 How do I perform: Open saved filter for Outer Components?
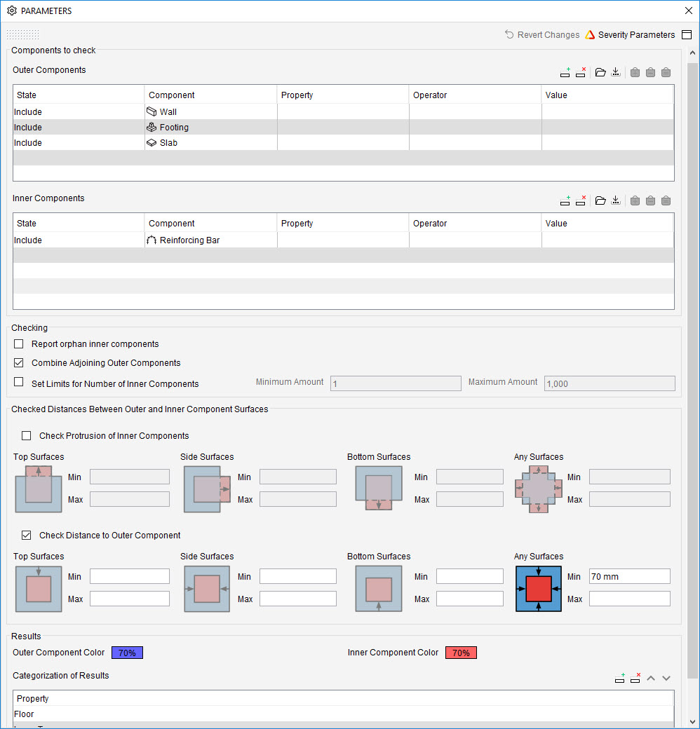pyautogui.click(x=600, y=72)
